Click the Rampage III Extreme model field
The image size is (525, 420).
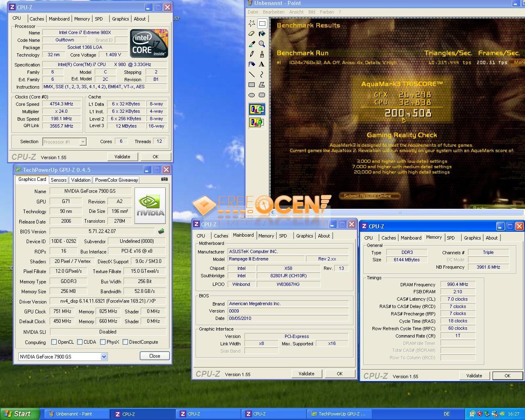pos(267,259)
